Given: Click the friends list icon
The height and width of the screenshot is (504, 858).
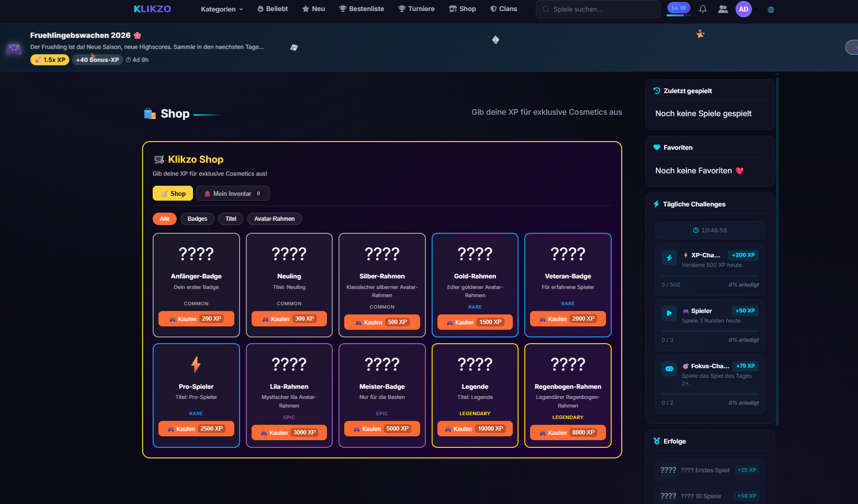Looking at the screenshot, I should (x=723, y=9).
